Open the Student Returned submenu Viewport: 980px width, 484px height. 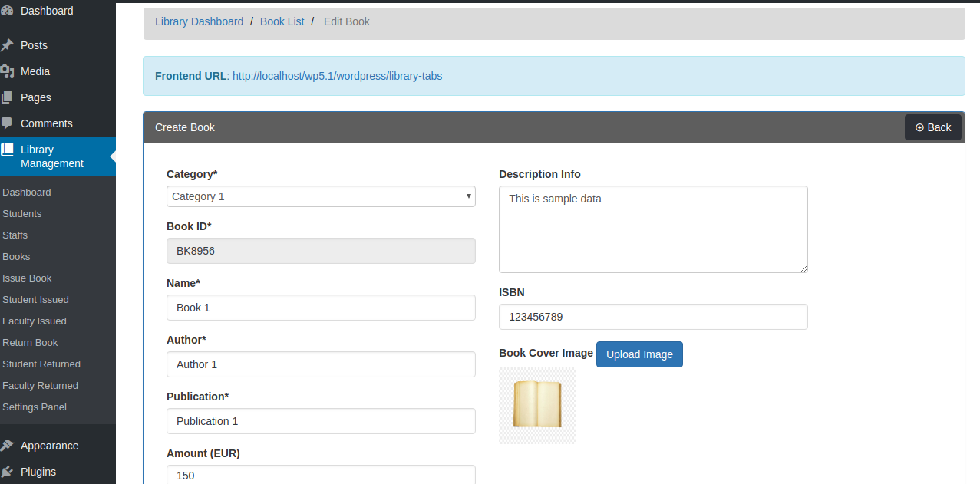[41, 364]
